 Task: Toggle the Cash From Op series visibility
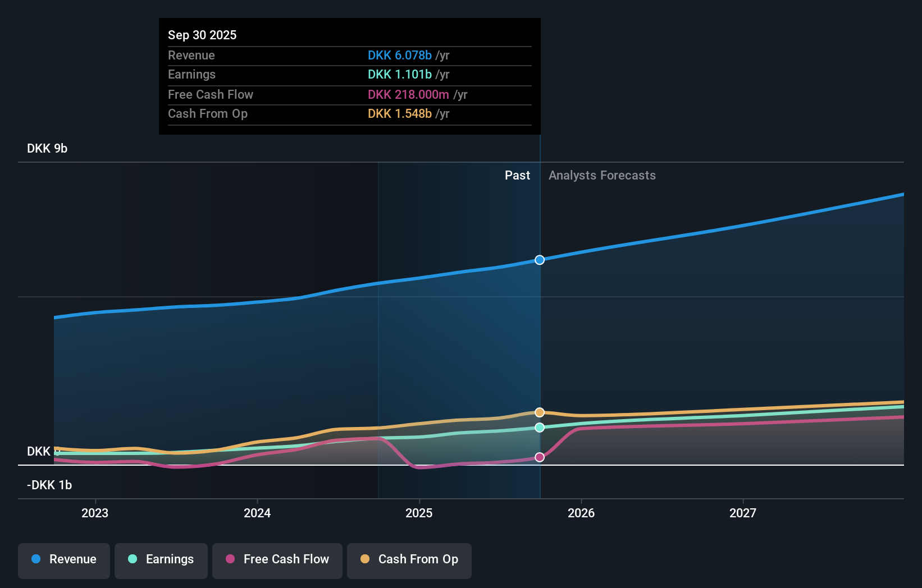(409, 559)
